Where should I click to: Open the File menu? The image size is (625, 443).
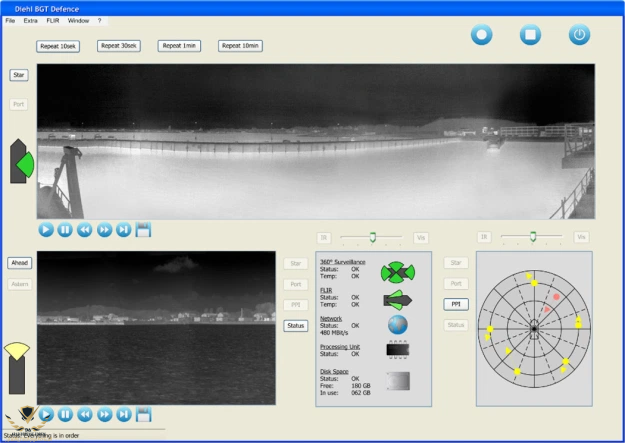[10, 20]
